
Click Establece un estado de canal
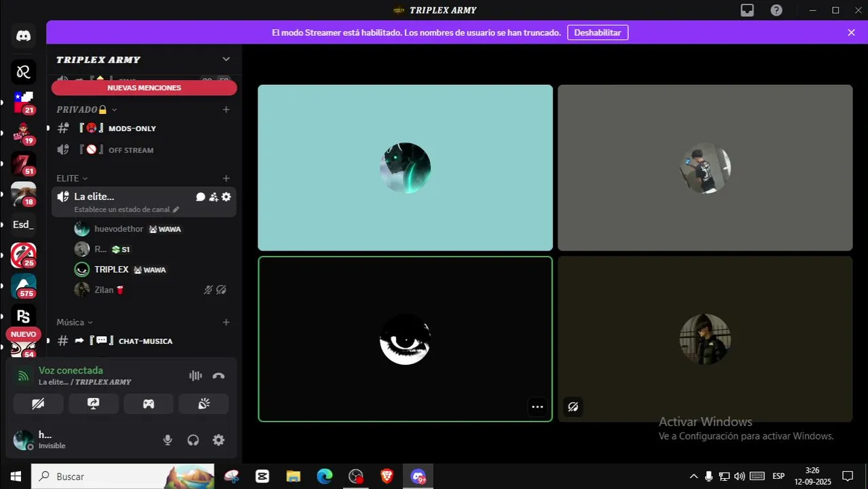click(x=126, y=209)
